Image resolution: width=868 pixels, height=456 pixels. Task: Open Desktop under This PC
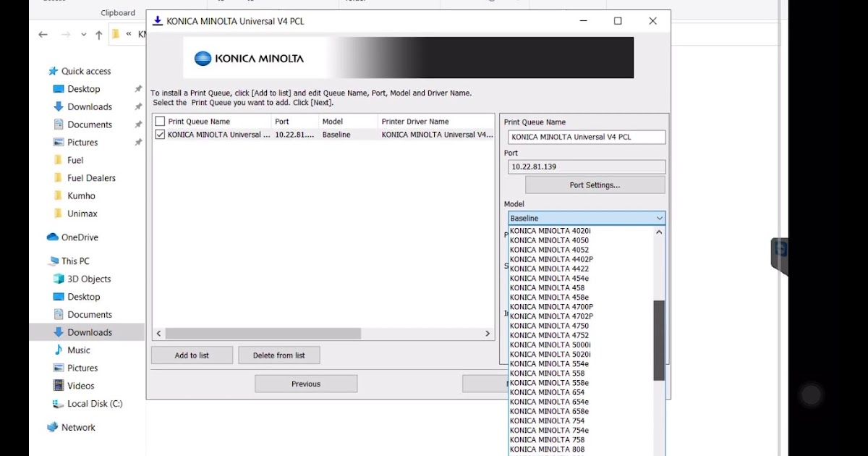coord(84,297)
